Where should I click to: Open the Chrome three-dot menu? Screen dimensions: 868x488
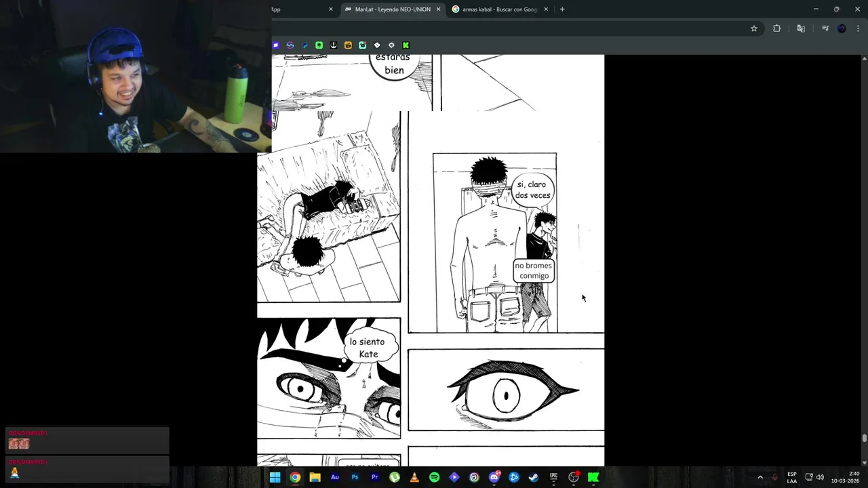tap(859, 28)
